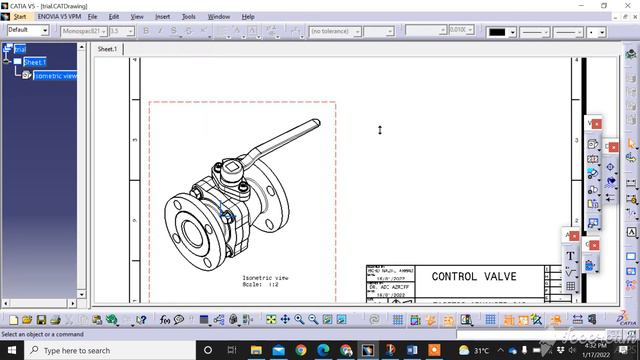Click the green Undo arrow icon
The height and width of the screenshot is (360, 640).
coord(111,320)
